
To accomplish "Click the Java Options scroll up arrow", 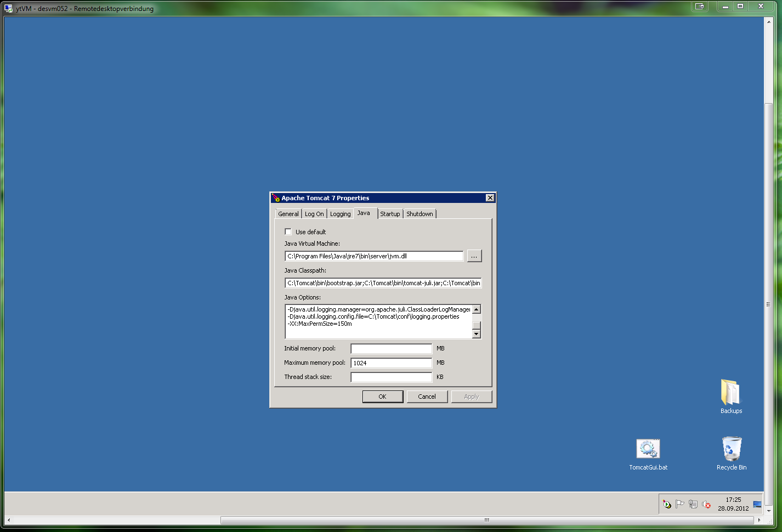I will 477,309.
